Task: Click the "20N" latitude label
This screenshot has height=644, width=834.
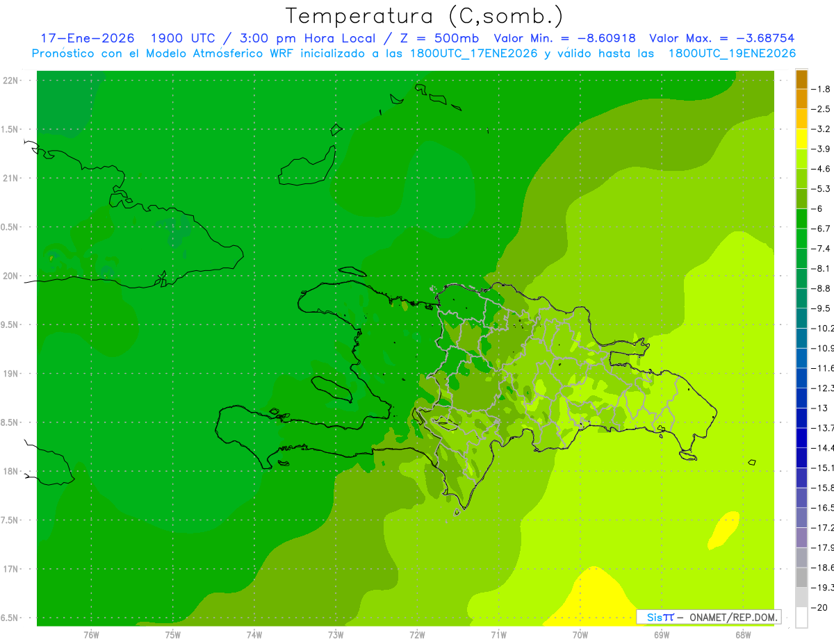Action: pyautogui.click(x=12, y=276)
